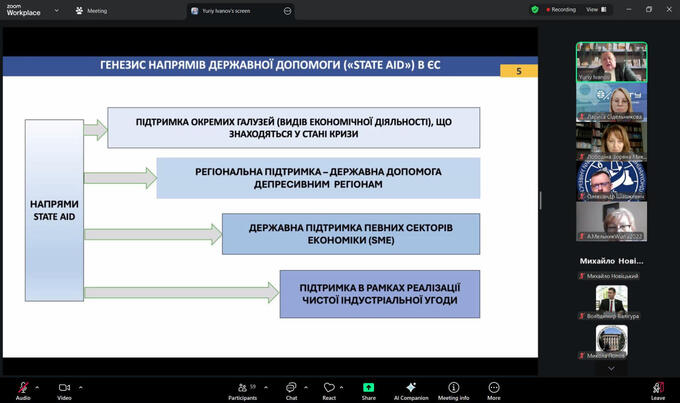Viewport: 680px width, 403px height.
Task: Change layout with the View button
Action: click(x=593, y=9)
